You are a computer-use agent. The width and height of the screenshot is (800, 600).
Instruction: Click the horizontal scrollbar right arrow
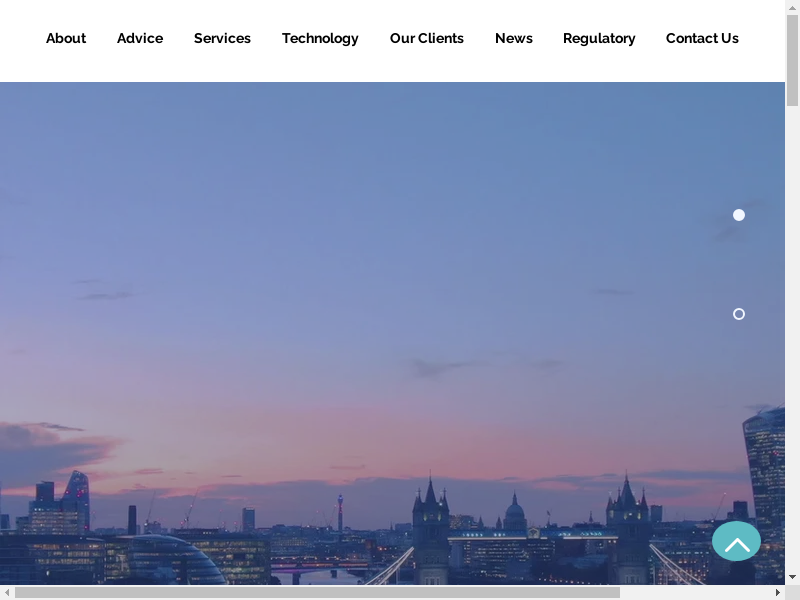tap(777, 592)
